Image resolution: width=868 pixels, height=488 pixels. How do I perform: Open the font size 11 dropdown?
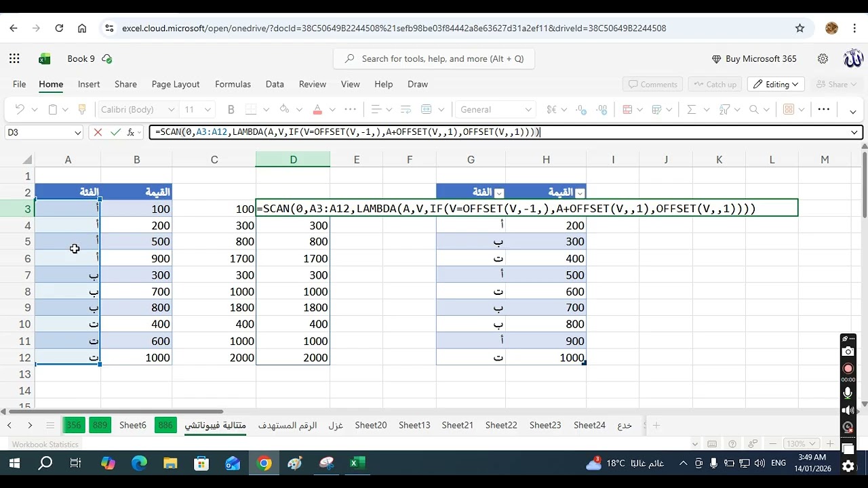pyautogui.click(x=208, y=109)
